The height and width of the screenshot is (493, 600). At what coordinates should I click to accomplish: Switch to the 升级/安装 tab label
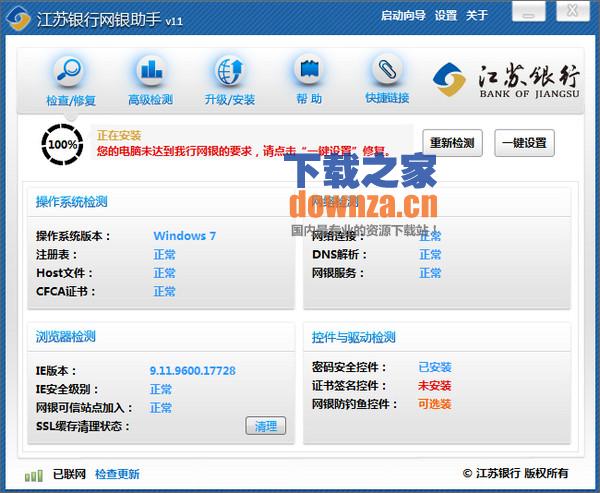[230, 100]
